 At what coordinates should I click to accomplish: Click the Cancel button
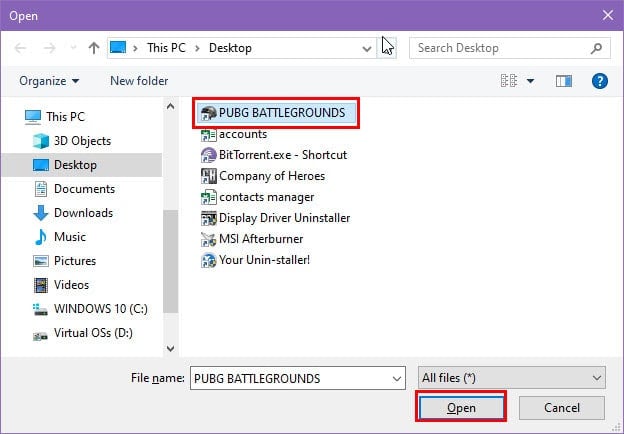click(562, 408)
